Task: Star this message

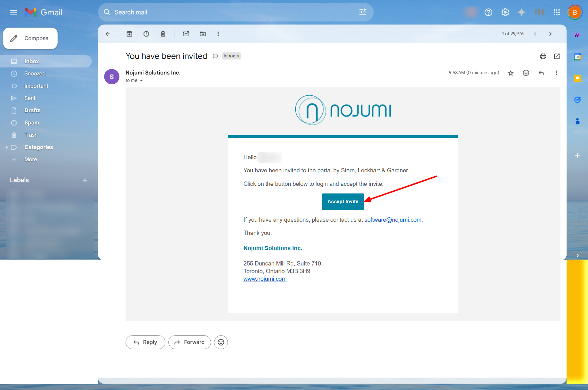Action: tap(511, 73)
